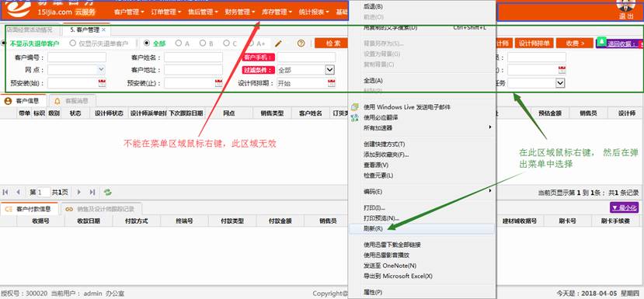
Task: Expand the 网点 dropdown
Action: [x=102, y=70]
